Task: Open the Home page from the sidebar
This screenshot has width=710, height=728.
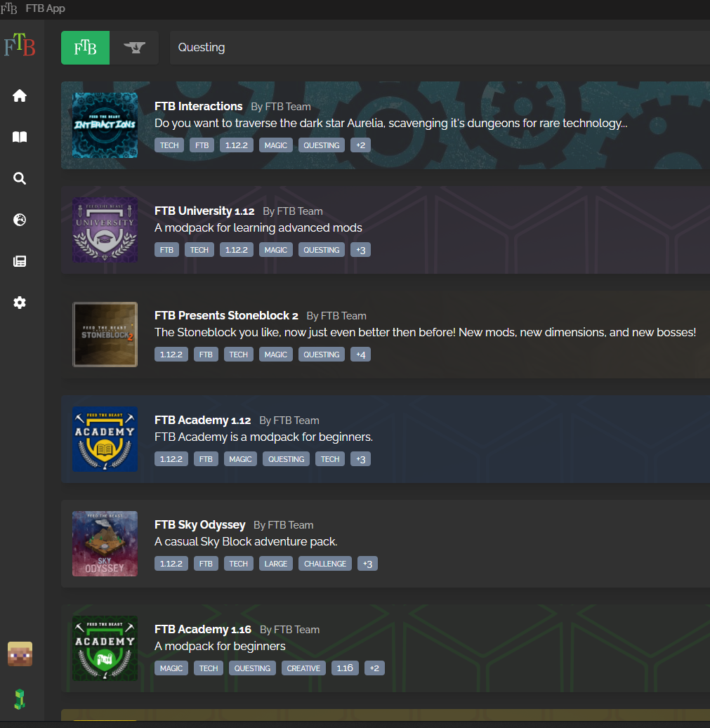Action: coord(20,95)
